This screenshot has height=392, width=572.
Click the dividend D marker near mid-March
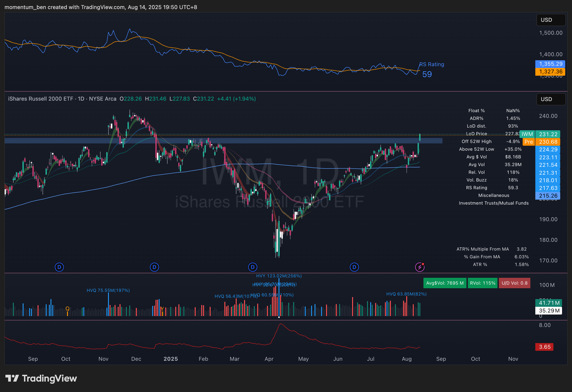[x=252, y=267]
